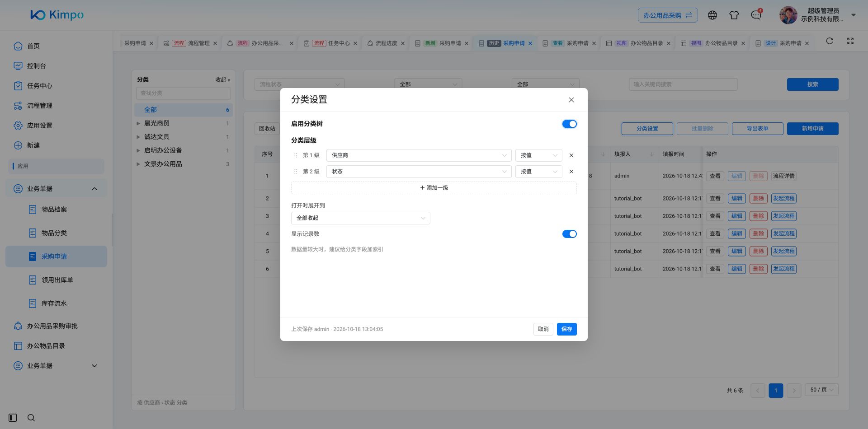This screenshot has height=429, width=868.
Task: Remove level 1 供应商 row
Action: click(571, 155)
